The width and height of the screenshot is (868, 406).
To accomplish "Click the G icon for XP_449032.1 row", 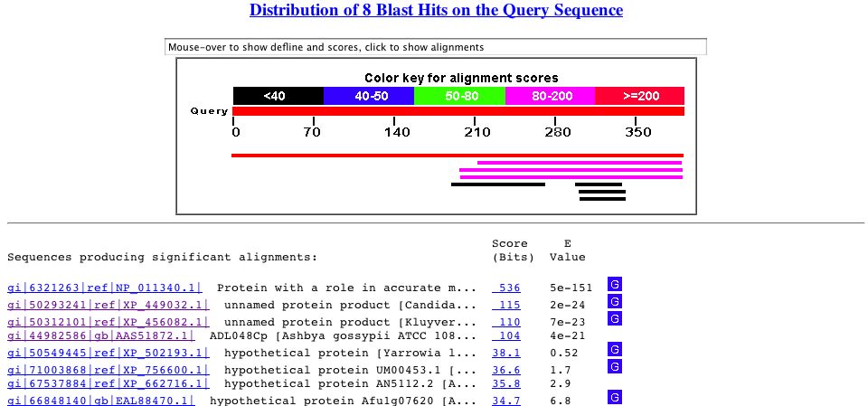I will click(615, 302).
